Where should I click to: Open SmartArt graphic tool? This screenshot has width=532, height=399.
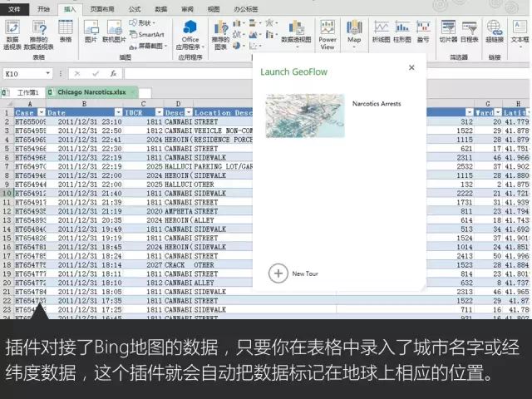click(x=147, y=34)
